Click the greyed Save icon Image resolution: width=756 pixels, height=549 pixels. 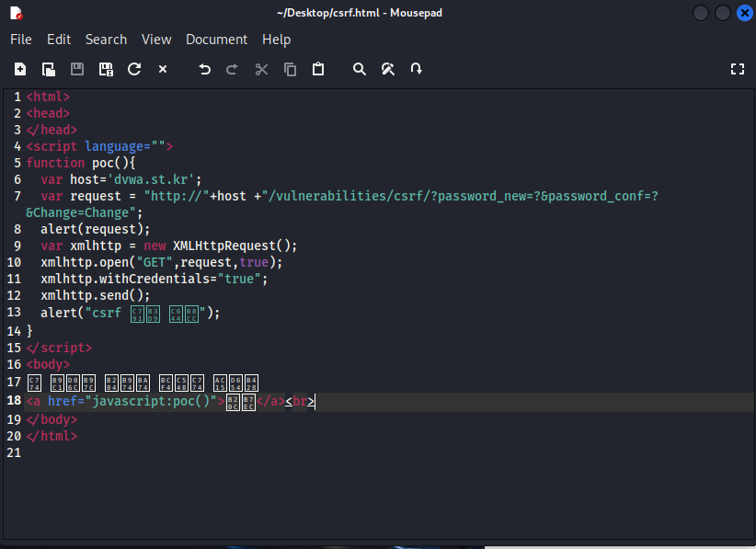tap(77, 69)
